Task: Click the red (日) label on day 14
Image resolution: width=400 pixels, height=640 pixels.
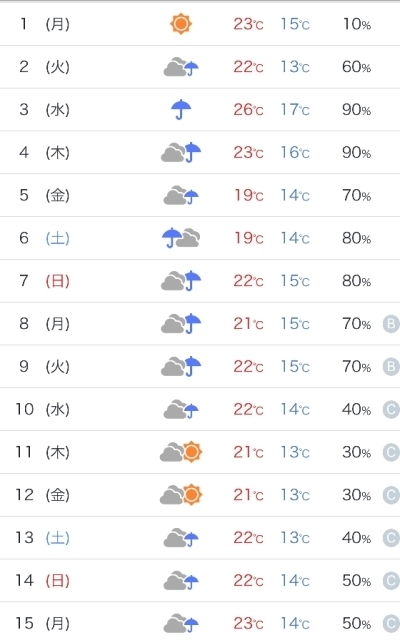Action: (x=58, y=580)
